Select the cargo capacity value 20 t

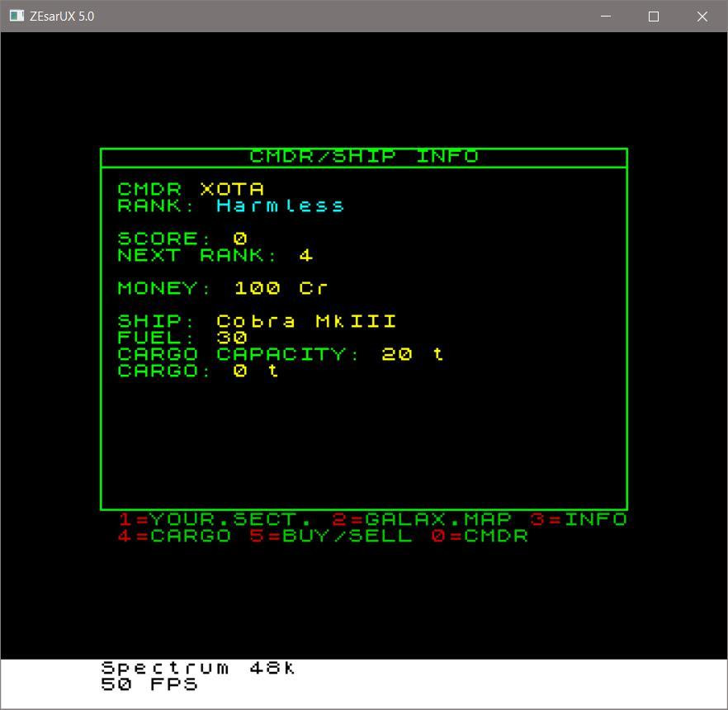coord(413,354)
